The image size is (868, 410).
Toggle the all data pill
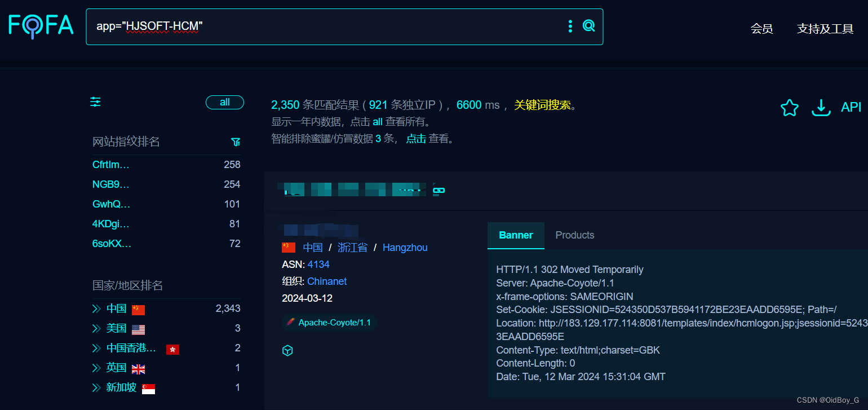click(x=225, y=102)
